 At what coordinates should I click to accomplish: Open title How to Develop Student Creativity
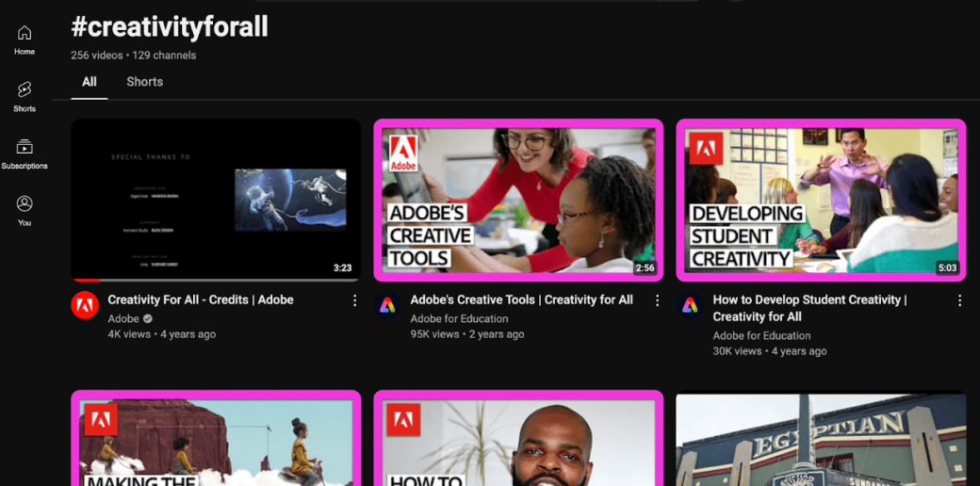[810, 308]
